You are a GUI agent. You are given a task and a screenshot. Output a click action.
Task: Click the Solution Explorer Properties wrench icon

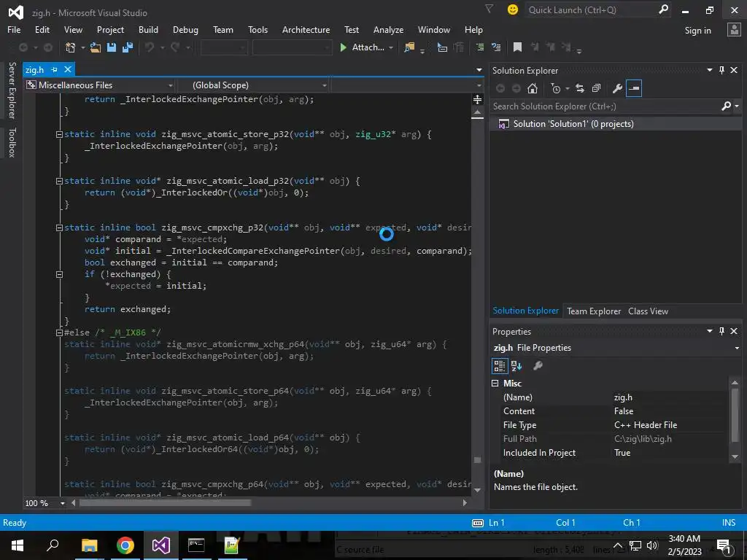[617, 88]
